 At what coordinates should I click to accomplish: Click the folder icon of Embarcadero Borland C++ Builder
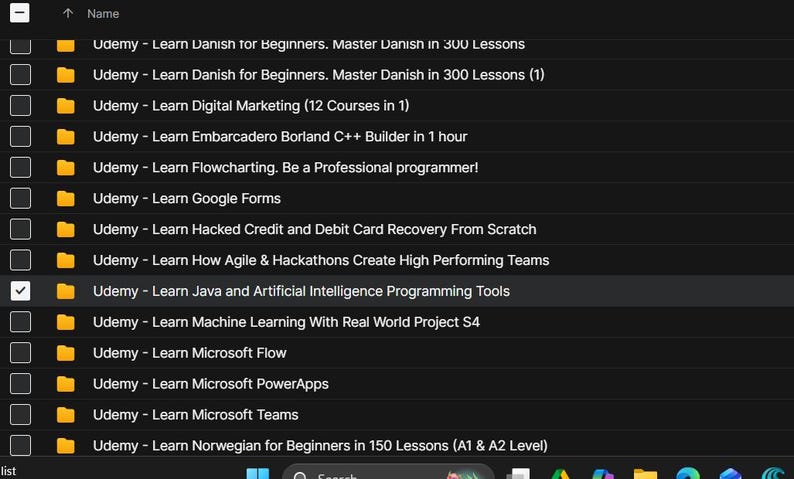[x=65, y=137]
